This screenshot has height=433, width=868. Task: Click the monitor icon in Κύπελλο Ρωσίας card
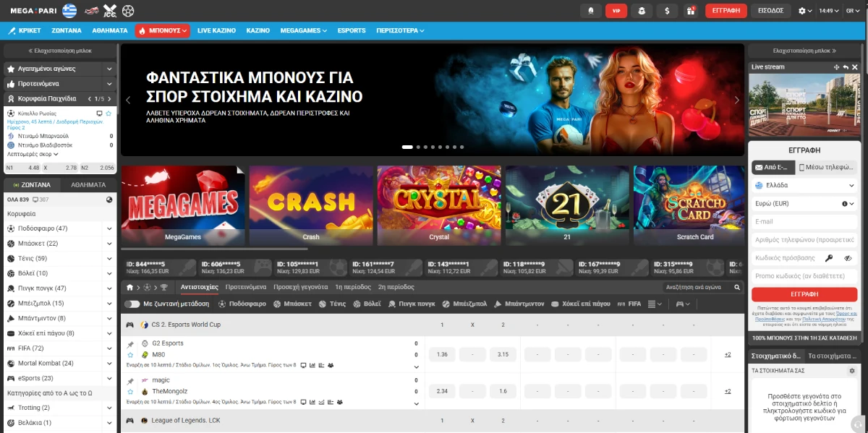[x=99, y=113]
